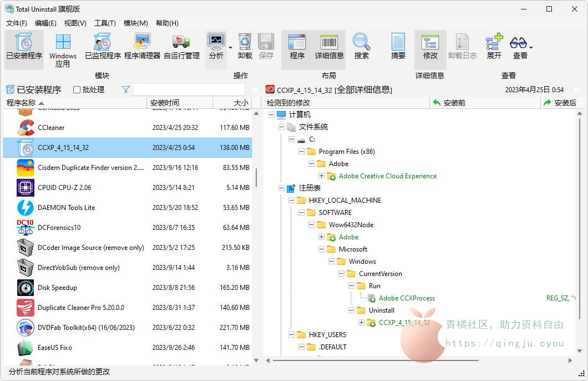Select the Wow6432Node tree item
588x381 pixels.
point(351,225)
